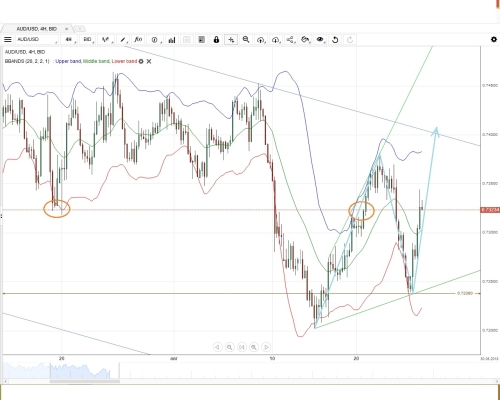500x400 pixels.
Task: Click the zoom magnifier toolbar icon
Action: point(246,40)
